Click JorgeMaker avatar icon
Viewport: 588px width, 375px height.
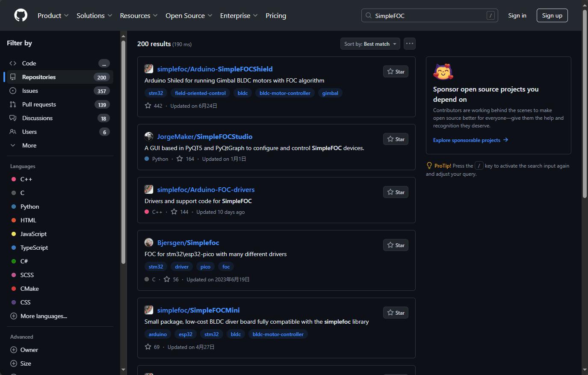coord(149,136)
